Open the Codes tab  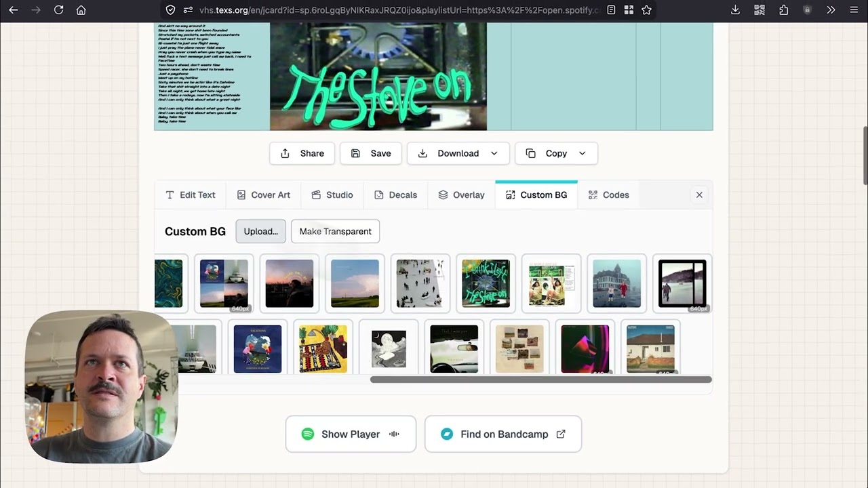(609, 195)
